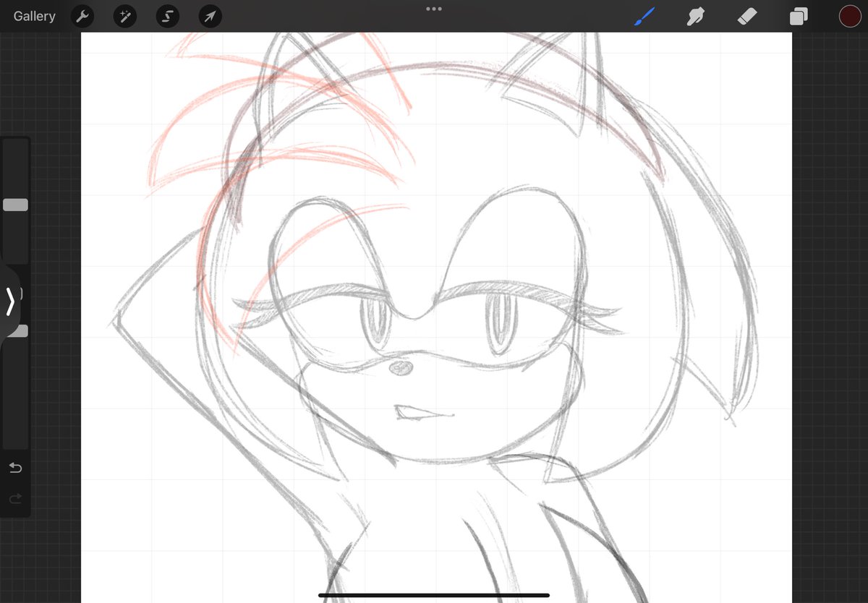This screenshot has width=868, height=603.
Task: Open the Layers panel
Action: [x=799, y=16]
